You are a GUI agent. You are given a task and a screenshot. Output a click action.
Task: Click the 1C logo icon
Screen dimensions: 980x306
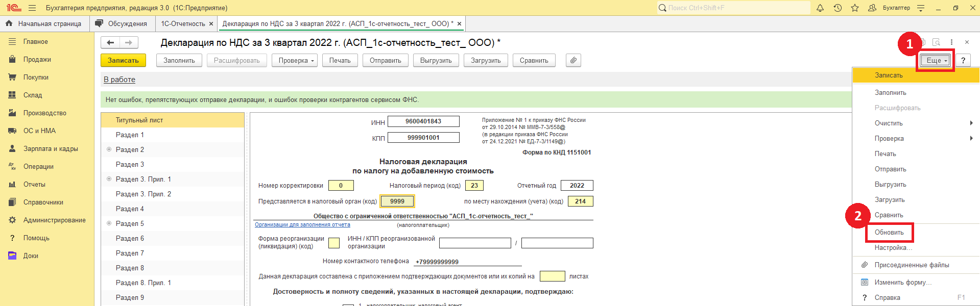[x=13, y=8]
